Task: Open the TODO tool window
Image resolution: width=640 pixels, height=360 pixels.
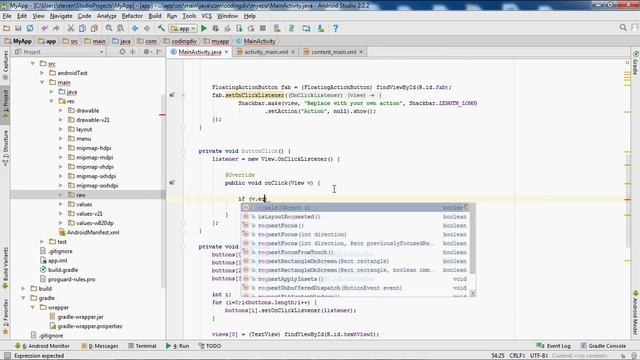Action: tap(210, 346)
